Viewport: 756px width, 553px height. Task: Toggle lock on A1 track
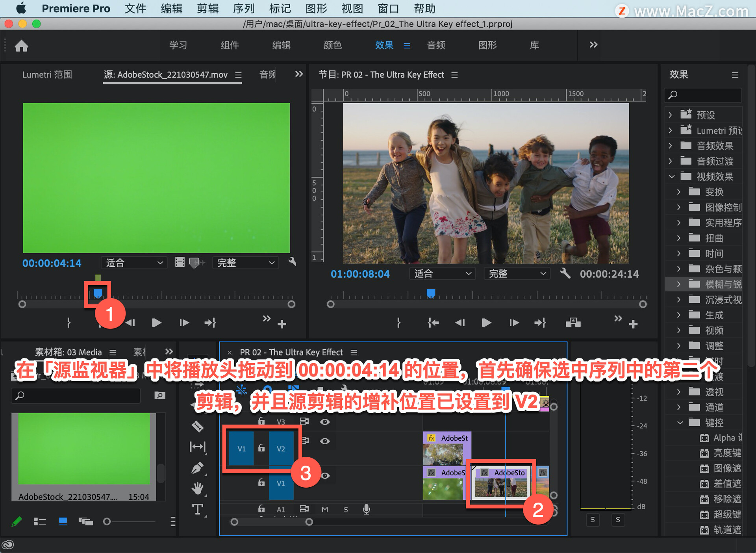tap(261, 509)
